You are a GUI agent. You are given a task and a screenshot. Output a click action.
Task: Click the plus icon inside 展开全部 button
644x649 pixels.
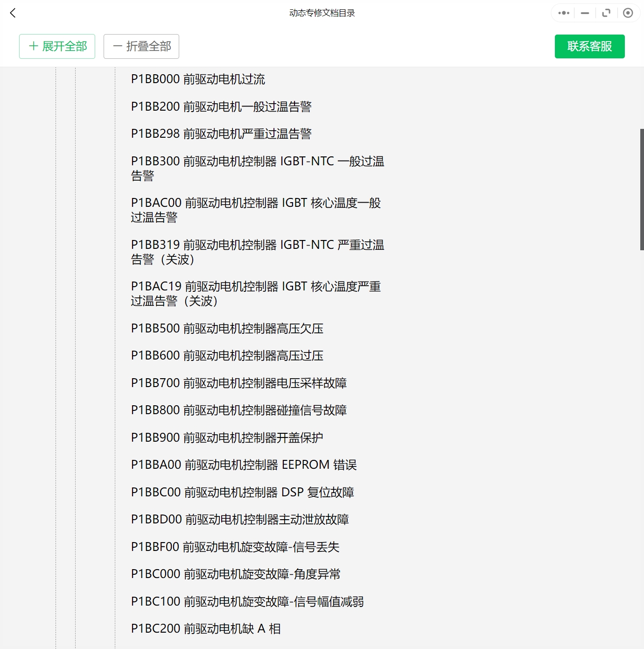point(33,46)
